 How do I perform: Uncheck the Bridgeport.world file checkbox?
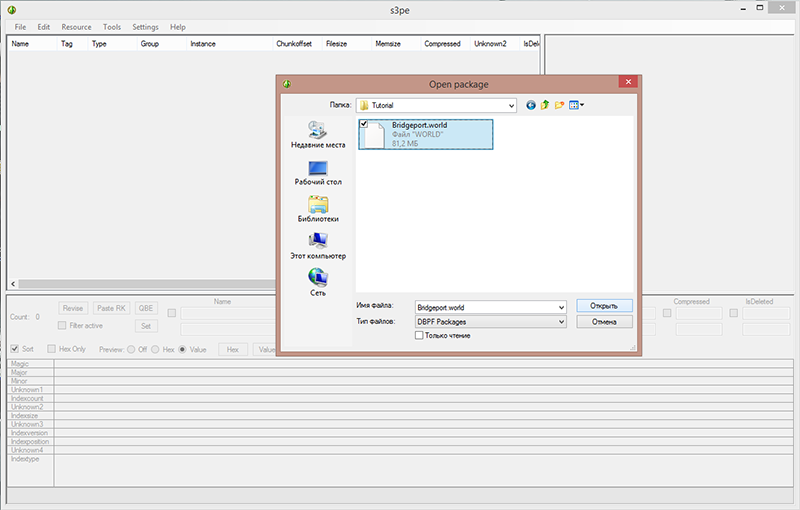[364, 124]
